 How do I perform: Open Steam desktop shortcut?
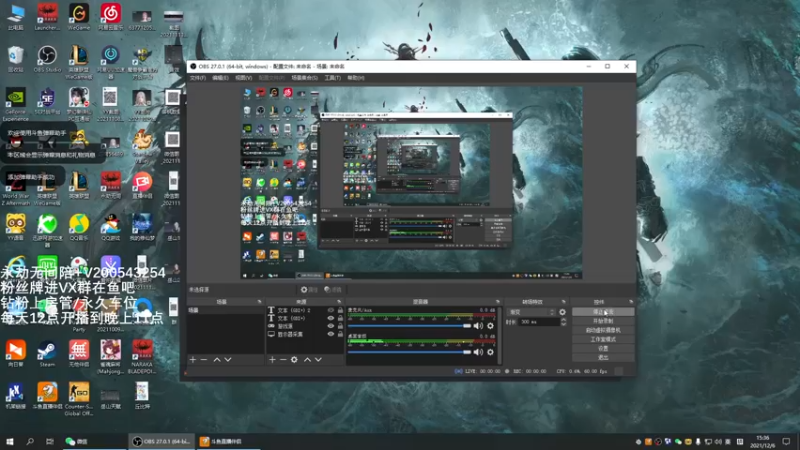coord(47,354)
